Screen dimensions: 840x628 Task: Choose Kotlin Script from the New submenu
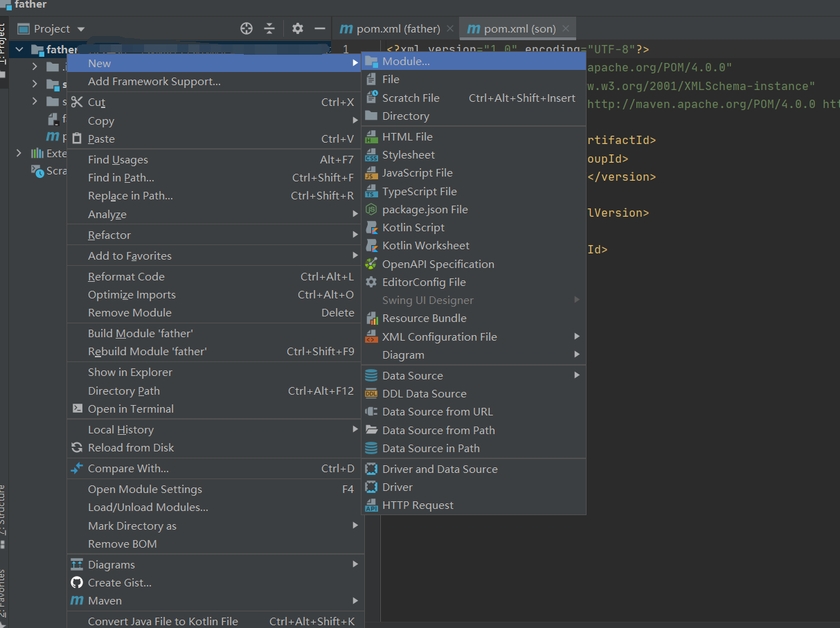[x=413, y=227]
